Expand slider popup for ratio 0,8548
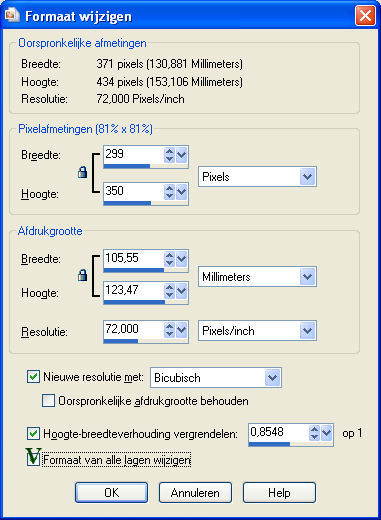 pos(326,433)
